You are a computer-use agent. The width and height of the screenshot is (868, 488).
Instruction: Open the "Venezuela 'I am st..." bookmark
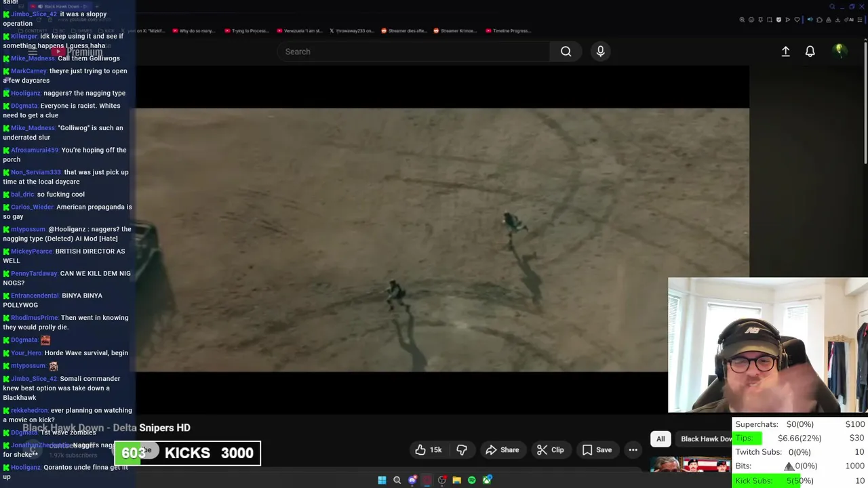click(300, 30)
